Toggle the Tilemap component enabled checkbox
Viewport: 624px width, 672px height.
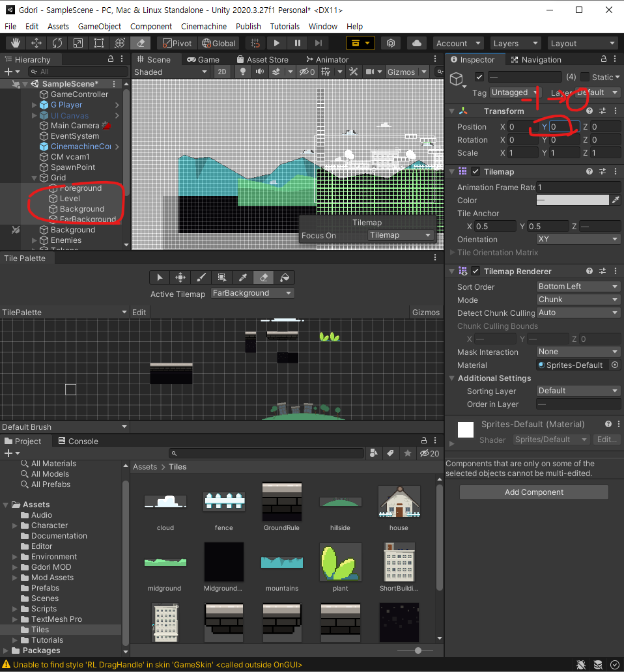click(x=475, y=171)
